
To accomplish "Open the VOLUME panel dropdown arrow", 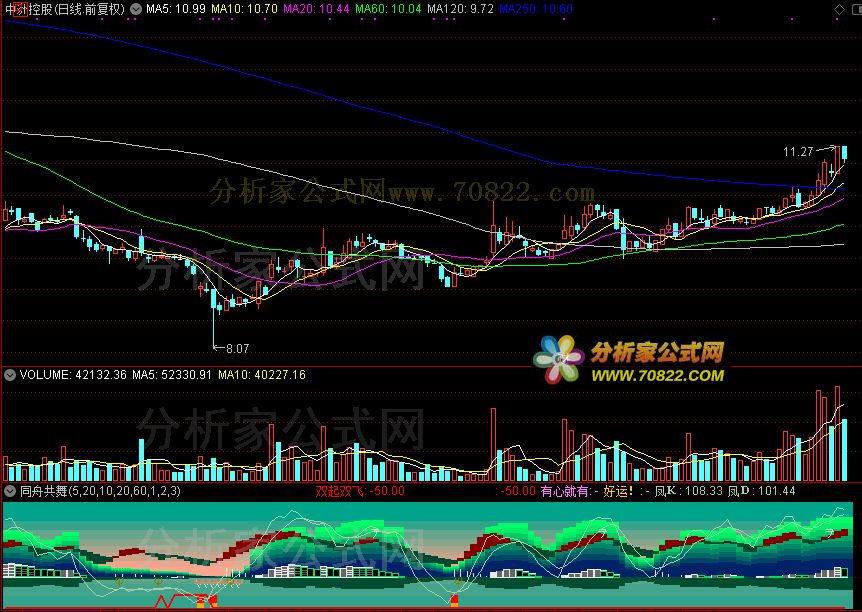I will click(9, 375).
